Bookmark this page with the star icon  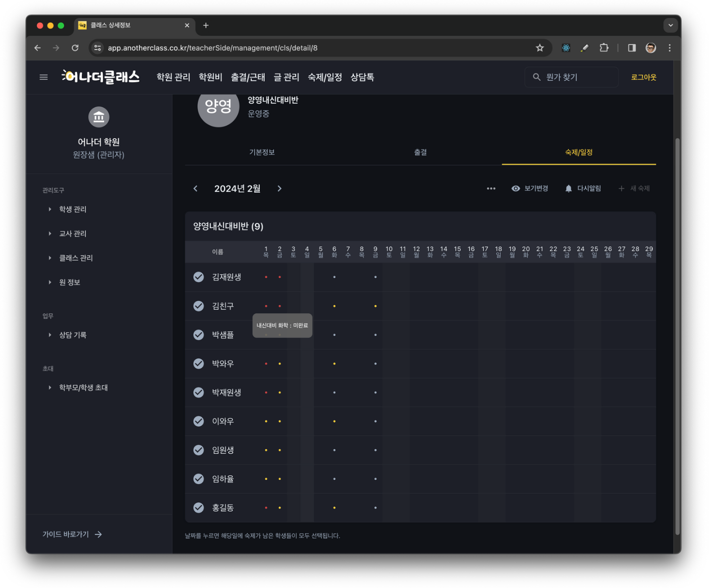539,48
